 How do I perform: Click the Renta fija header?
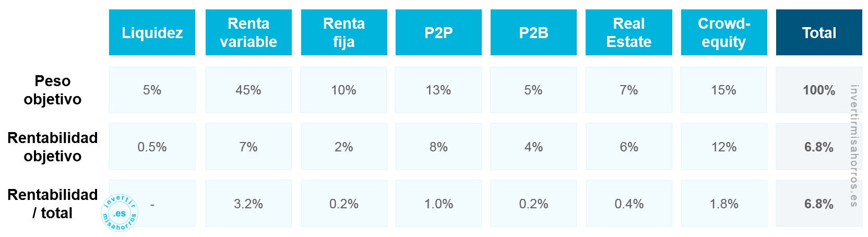(344, 32)
